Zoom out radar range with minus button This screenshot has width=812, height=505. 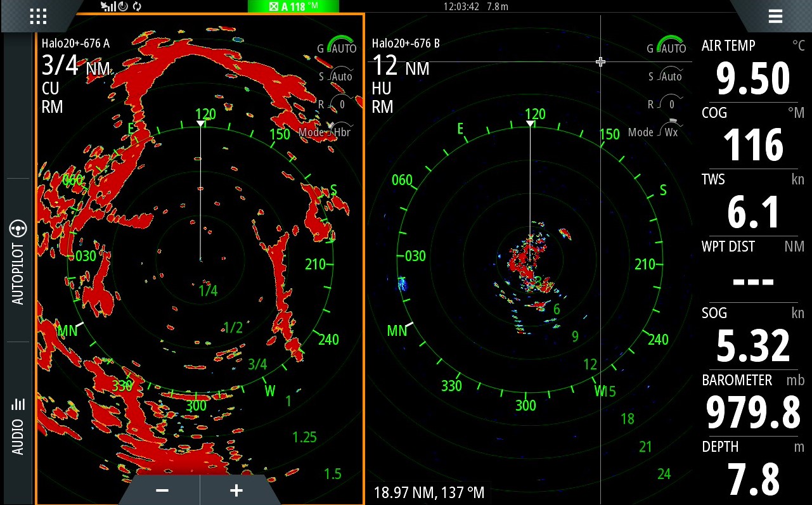(162, 490)
